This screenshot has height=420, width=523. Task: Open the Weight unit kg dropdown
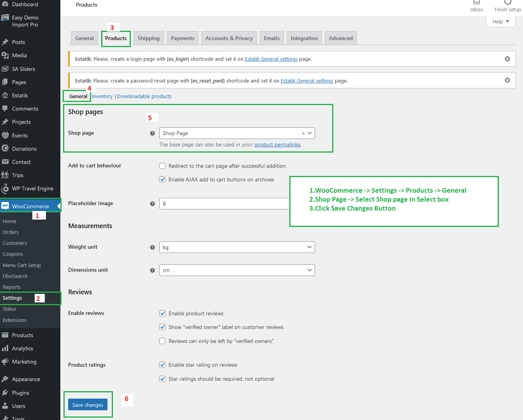pos(237,247)
